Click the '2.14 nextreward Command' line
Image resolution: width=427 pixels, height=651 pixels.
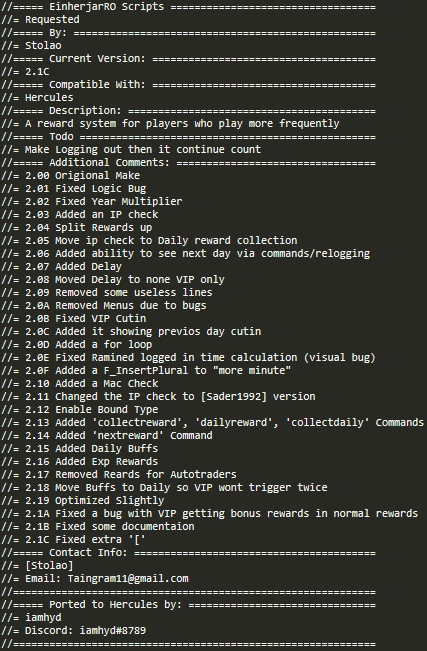pyautogui.click(x=107, y=436)
